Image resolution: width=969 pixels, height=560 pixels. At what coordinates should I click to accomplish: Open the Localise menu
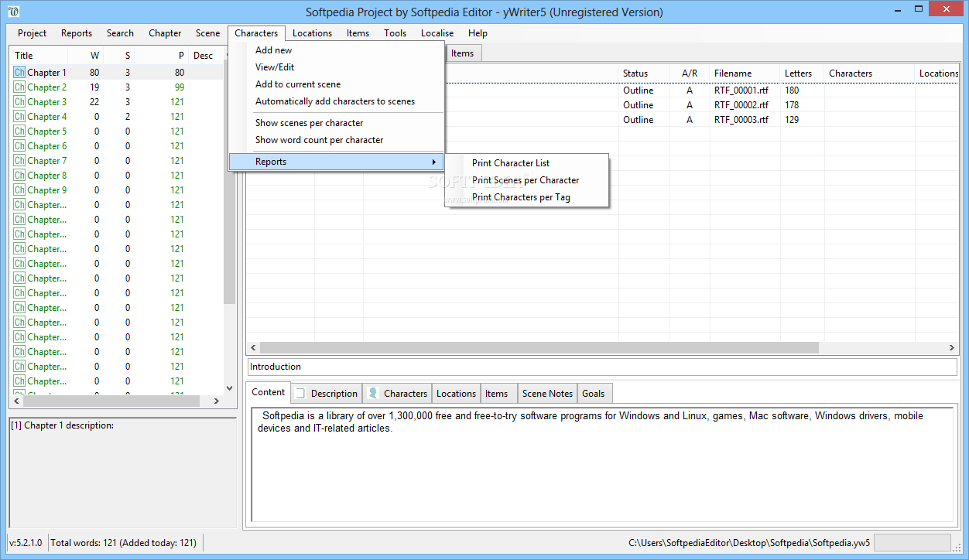tap(437, 33)
